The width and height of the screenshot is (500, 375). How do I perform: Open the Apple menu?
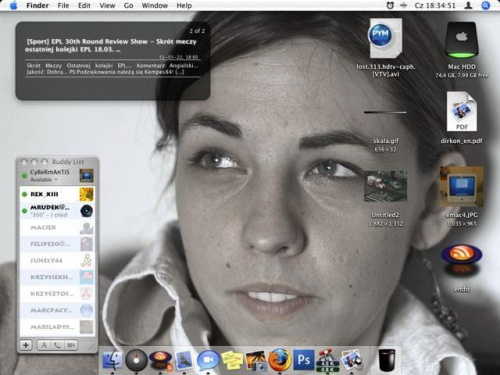13,5
